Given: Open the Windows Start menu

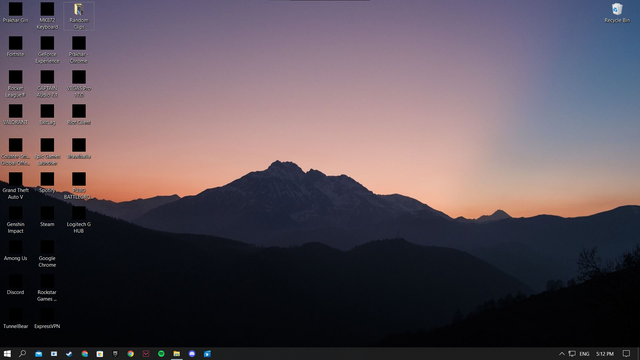Looking at the screenshot, I should (x=7, y=353).
